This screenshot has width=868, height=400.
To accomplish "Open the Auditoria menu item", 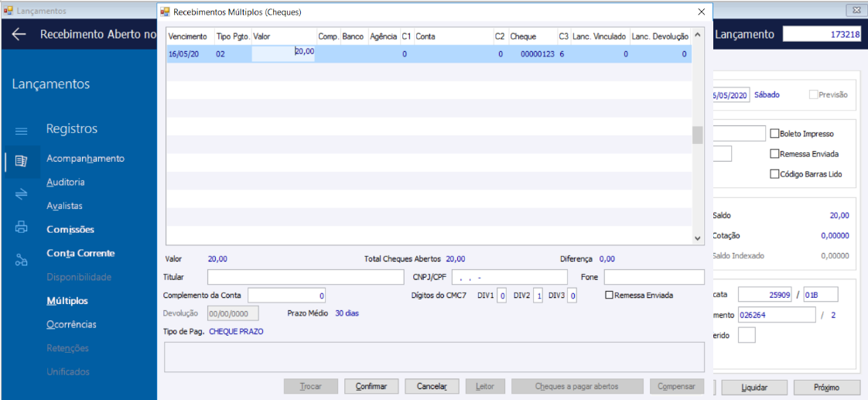I will tap(66, 182).
